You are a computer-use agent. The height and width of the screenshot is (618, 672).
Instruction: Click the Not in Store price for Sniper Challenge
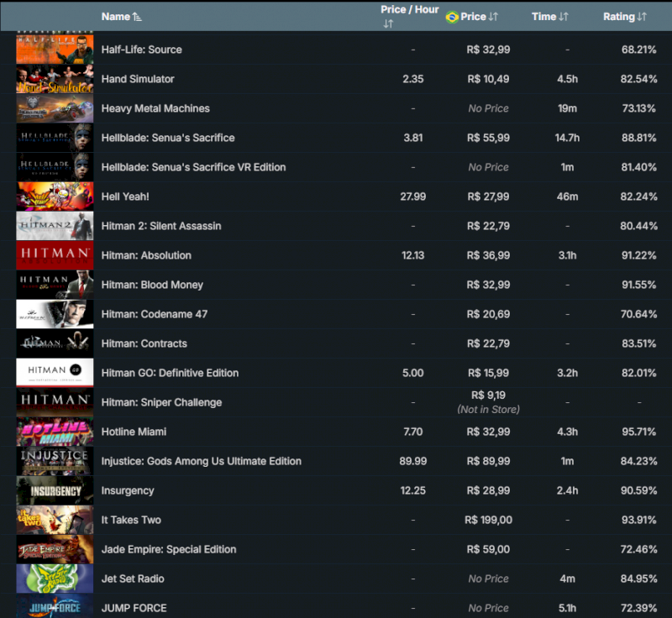[488, 409]
